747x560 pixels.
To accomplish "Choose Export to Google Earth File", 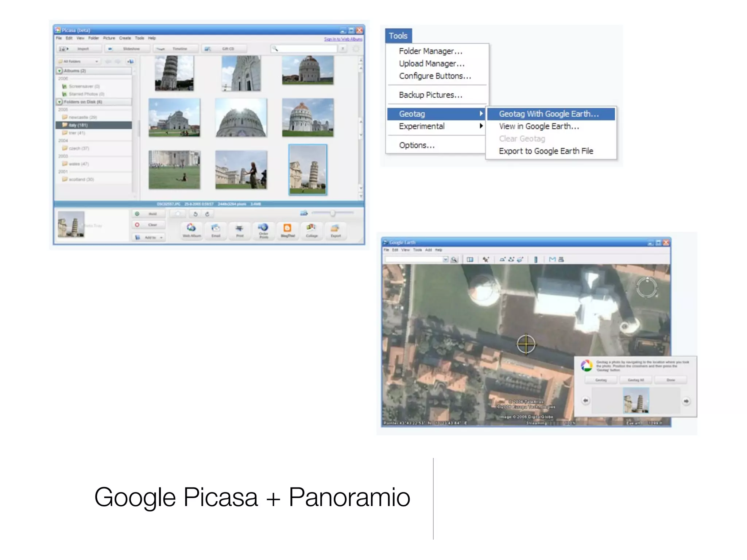I will coord(546,151).
